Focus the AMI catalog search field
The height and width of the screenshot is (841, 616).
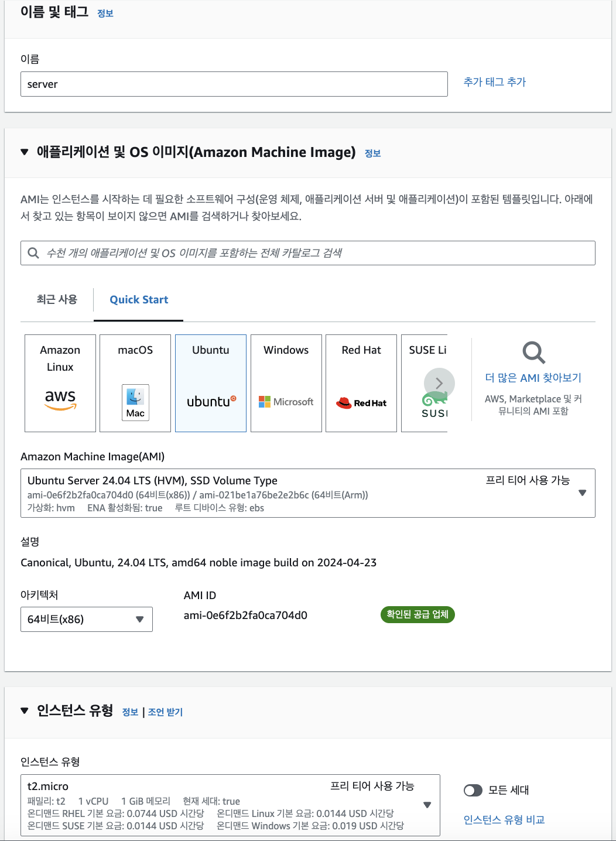308,253
